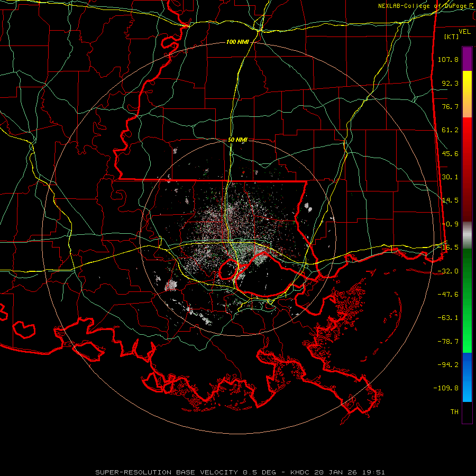Click the blue segment of color bar

(x=467, y=377)
